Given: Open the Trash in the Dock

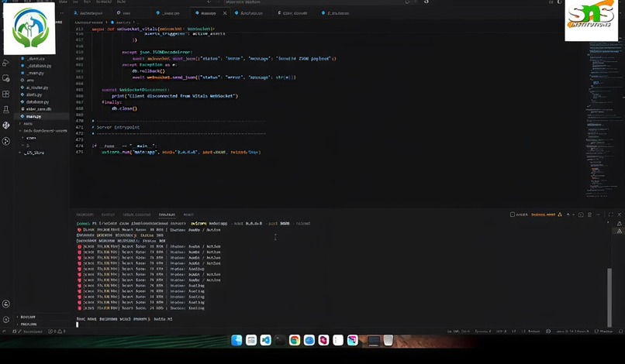Looking at the screenshot, I should [x=388, y=341].
